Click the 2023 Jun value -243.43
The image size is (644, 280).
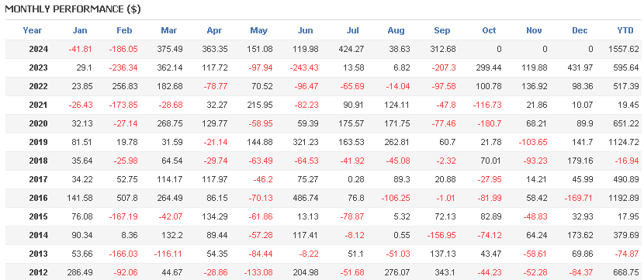click(x=304, y=67)
